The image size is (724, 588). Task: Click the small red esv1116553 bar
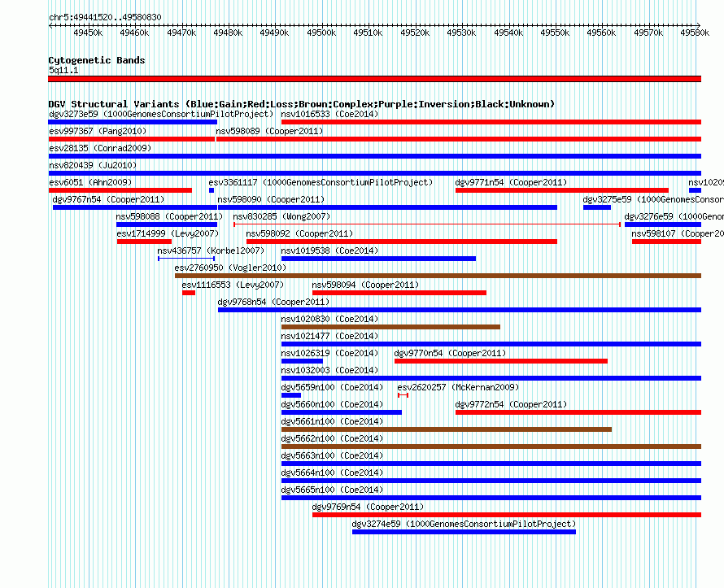click(189, 293)
